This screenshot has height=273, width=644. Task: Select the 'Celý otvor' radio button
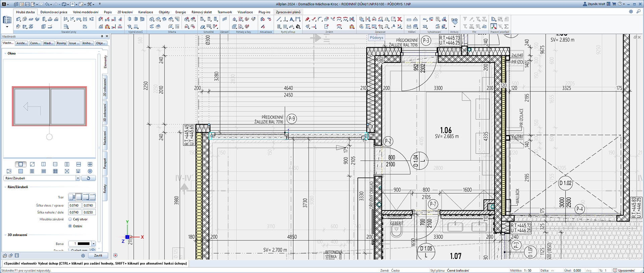[x=70, y=219]
